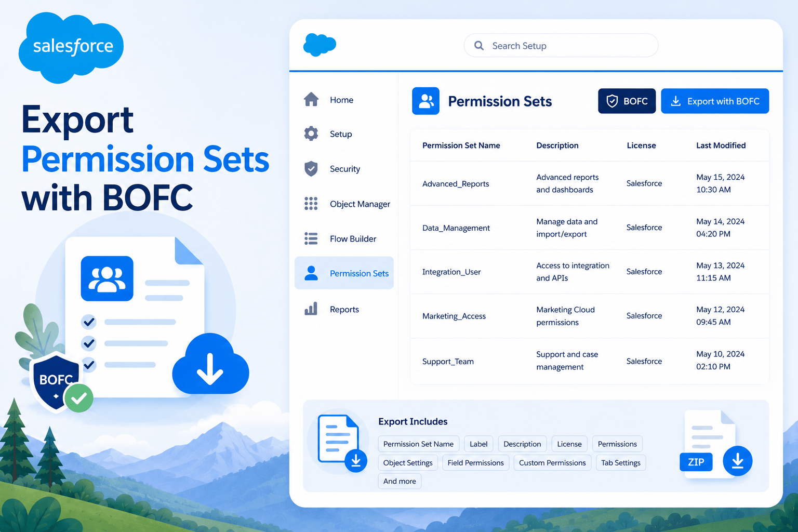
Task: Click the shield icon on BOFC button
Action: pyautogui.click(x=613, y=101)
